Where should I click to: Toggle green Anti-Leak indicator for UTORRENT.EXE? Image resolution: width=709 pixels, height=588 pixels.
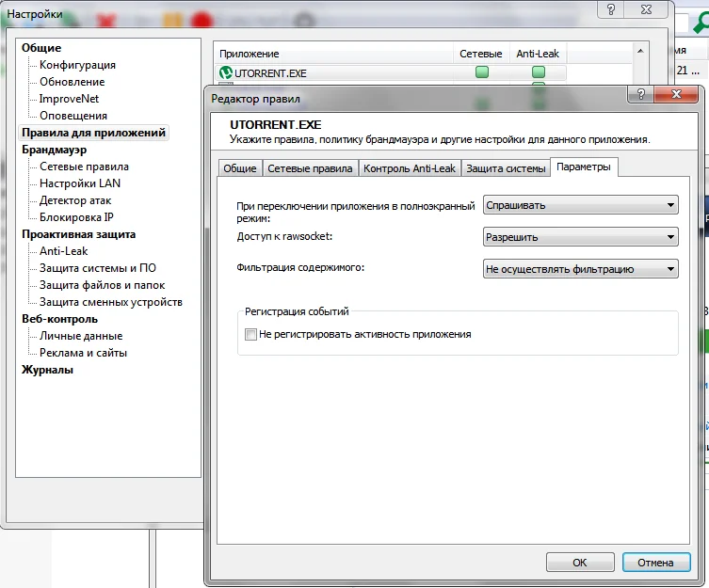point(538,72)
